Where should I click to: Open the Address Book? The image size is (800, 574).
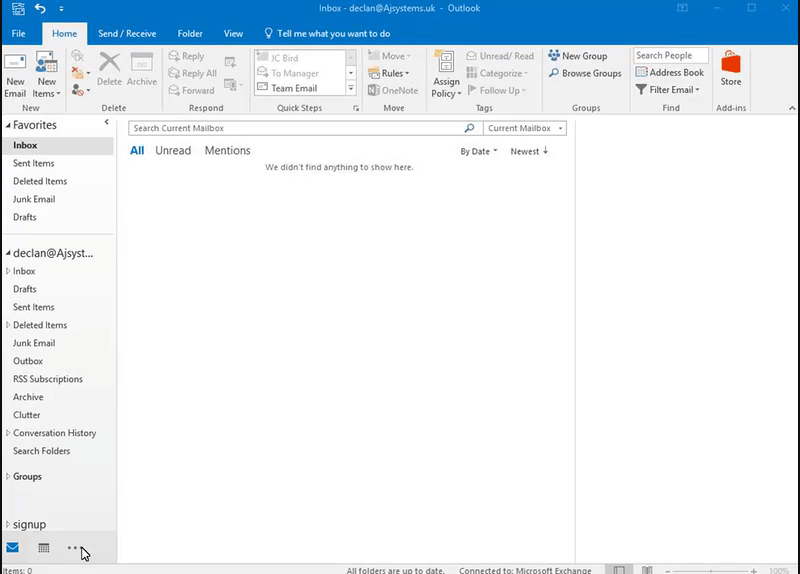point(670,72)
